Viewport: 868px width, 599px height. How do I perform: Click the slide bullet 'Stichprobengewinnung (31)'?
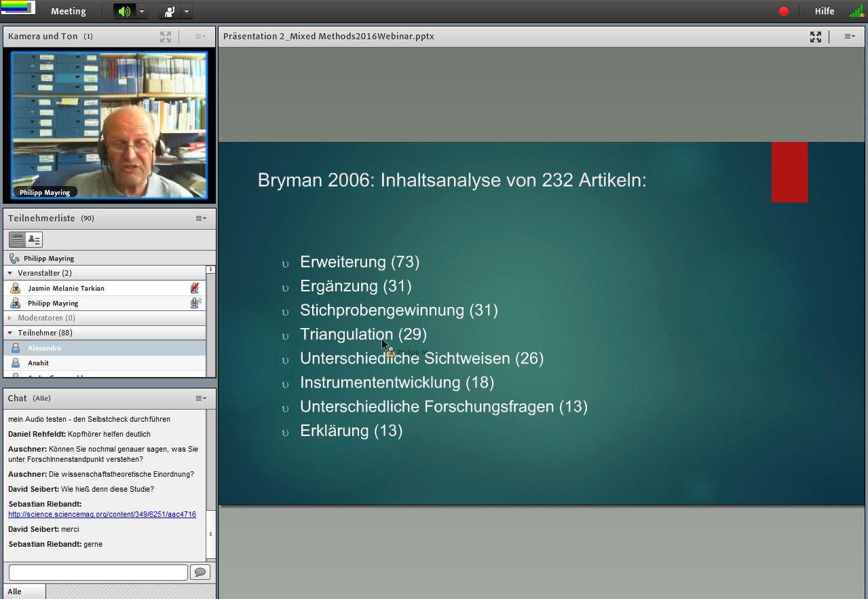click(x=399, y=310)
